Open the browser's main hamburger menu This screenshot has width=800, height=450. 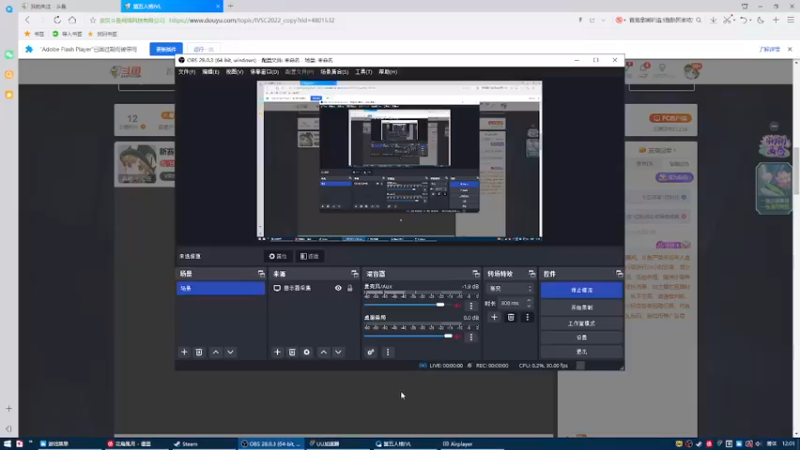point(791,20)
